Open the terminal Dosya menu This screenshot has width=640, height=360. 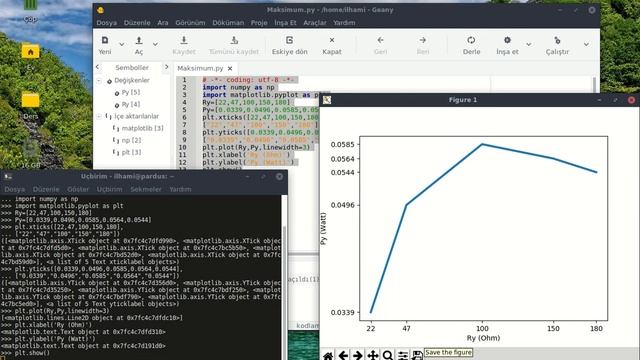pyautogui.click(x=14, y=189)
